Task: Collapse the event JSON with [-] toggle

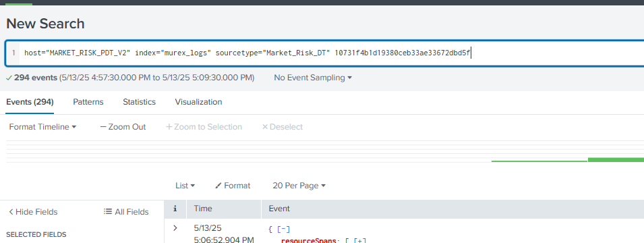Action: (x=284, y=230)
